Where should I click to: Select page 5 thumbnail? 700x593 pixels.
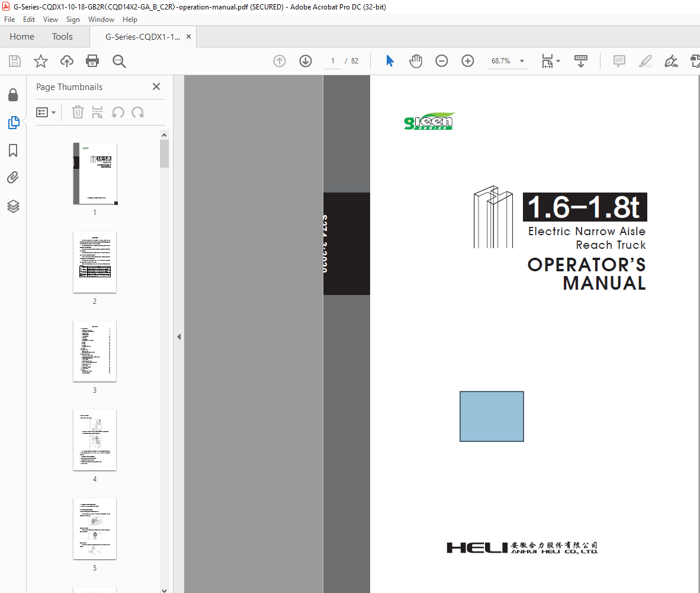[95, 528]
